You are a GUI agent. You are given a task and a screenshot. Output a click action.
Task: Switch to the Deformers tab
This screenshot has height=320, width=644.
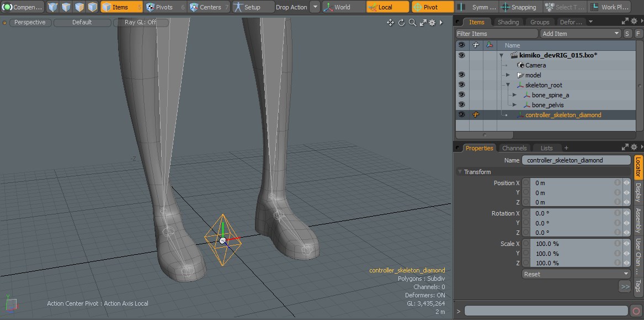click(571, 22)
